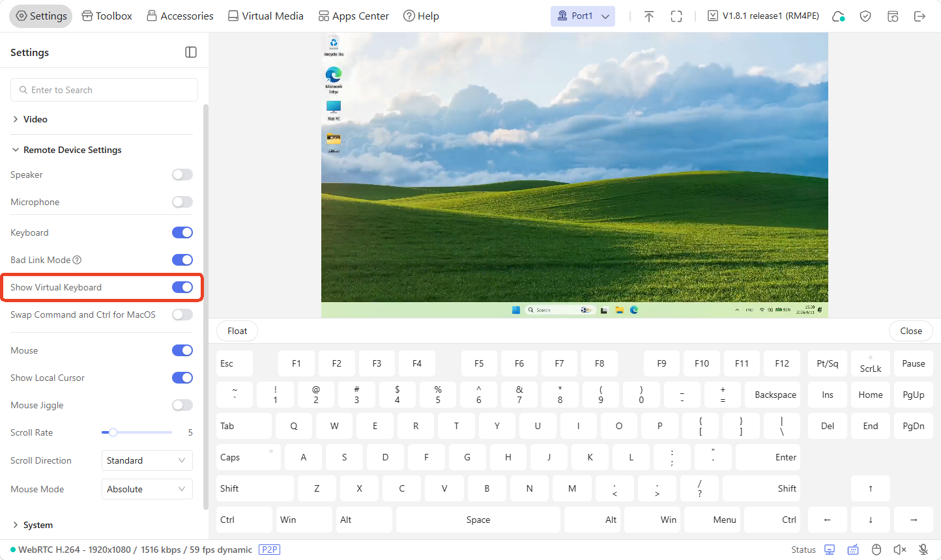The image size is (941, 560).
Task: Open File Explorer in remote taskbar
Action: pyautogui.click(x=620, y=310)
